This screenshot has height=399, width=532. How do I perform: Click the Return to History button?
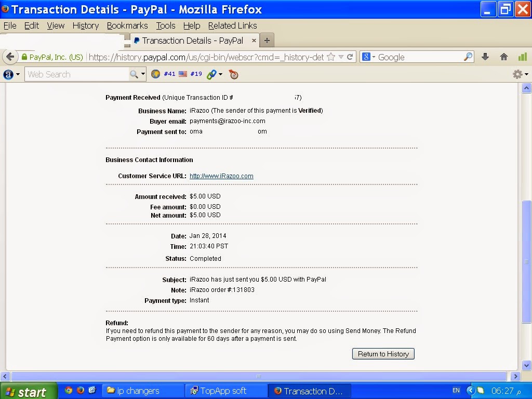pos(383,354)
